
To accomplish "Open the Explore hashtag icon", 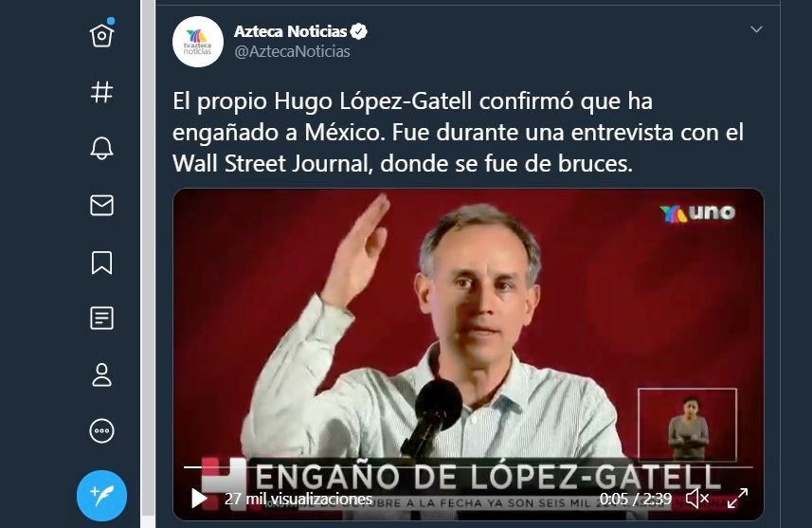I will [102, 92].
